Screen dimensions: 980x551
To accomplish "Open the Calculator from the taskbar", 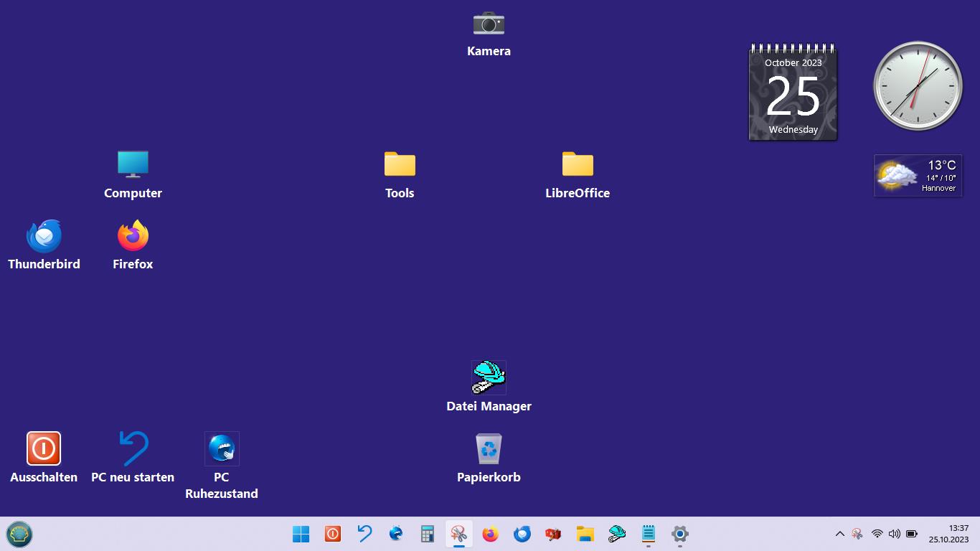I will (428, 534).
